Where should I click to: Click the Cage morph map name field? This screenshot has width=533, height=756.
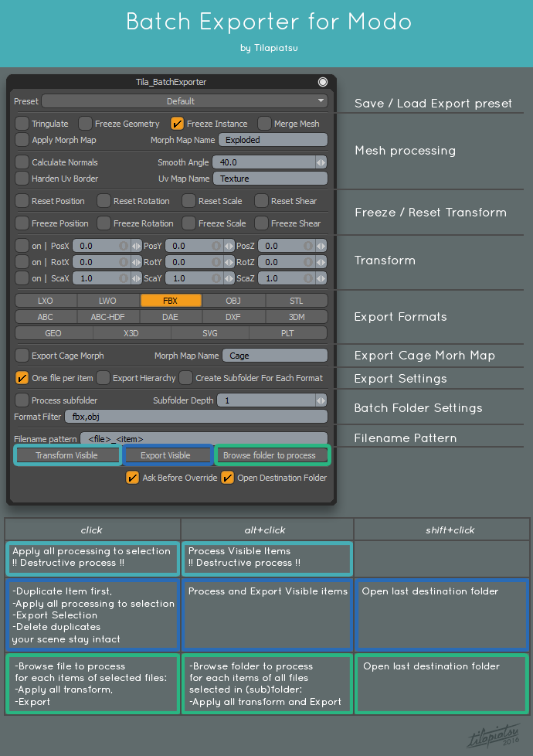(275, 356)
